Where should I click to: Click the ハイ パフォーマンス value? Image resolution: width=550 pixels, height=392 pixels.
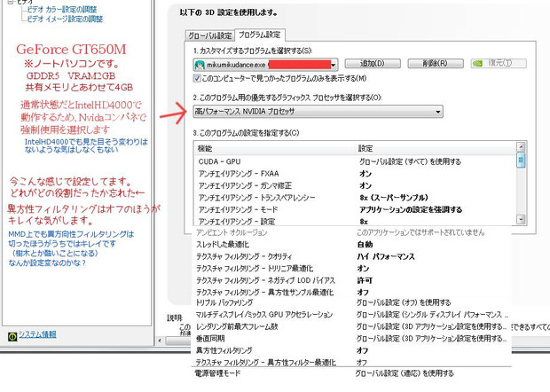386,256
